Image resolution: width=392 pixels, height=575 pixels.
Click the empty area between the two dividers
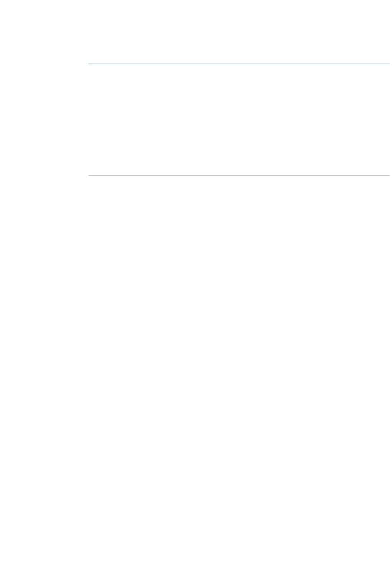239,120
